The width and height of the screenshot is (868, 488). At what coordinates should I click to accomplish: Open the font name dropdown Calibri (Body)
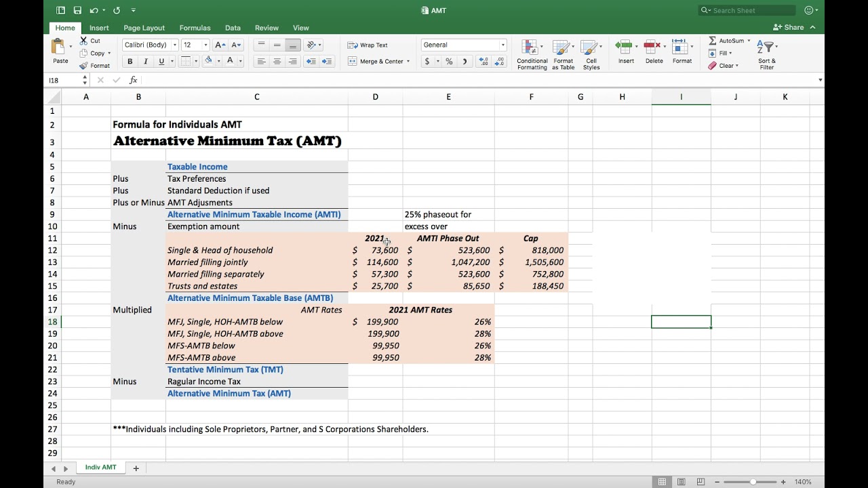coord(175,45)
